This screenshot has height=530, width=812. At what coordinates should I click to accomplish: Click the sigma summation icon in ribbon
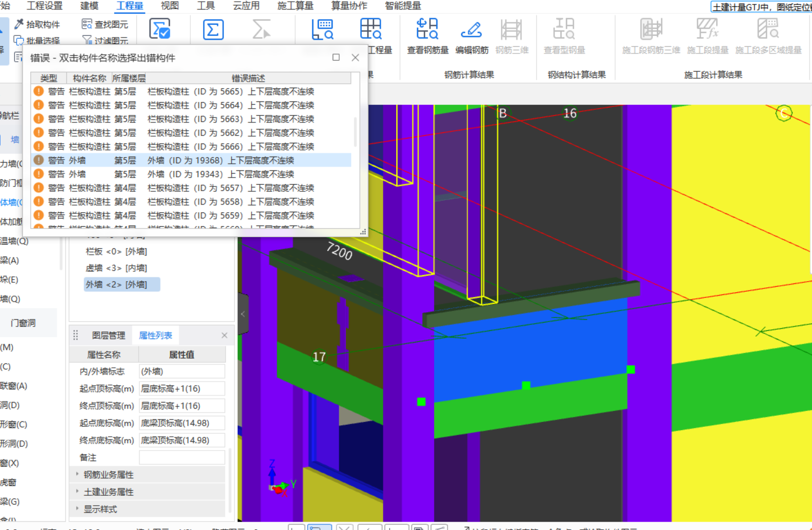(x=213, y=29)
